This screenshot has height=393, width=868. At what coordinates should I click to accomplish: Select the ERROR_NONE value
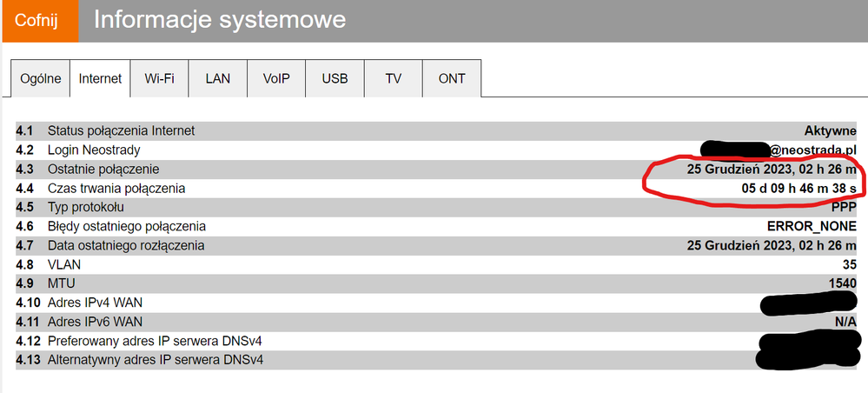(812, 226)
